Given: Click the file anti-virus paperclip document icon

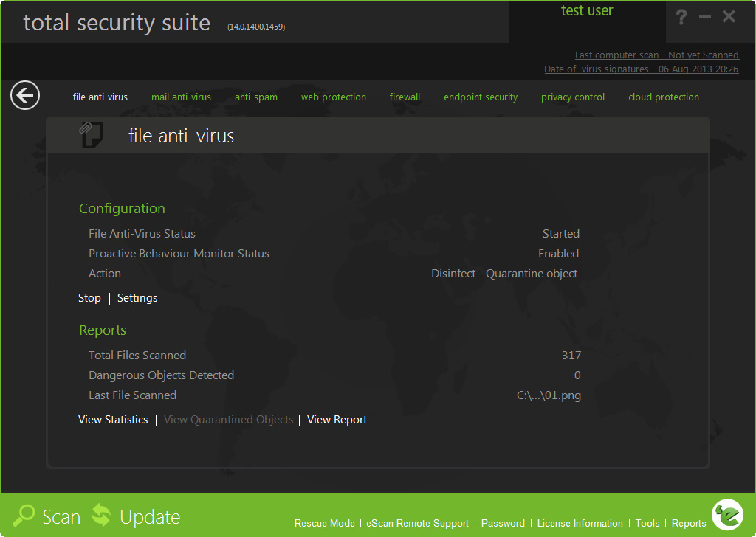Looking at the screenshot, I should coord(91,135).
